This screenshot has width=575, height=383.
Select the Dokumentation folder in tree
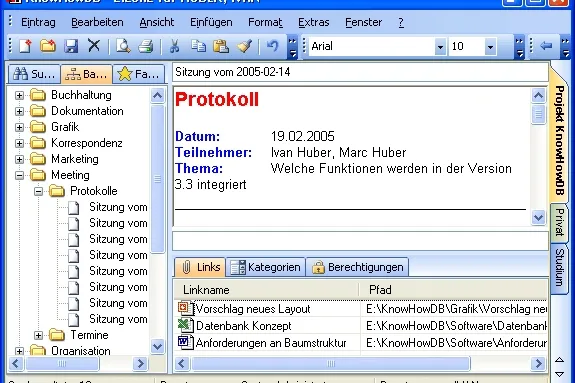(x=87, y=111)
